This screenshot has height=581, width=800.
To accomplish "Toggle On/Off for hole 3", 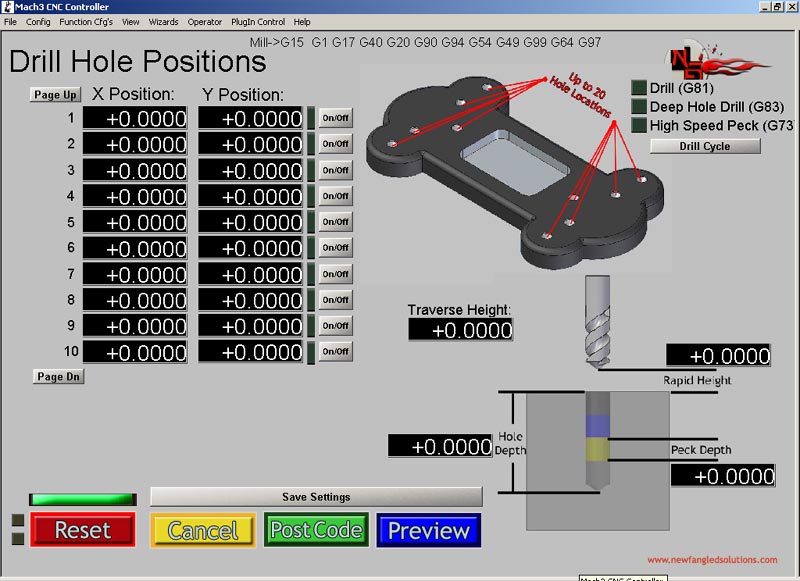I will (x=335, y=170).
